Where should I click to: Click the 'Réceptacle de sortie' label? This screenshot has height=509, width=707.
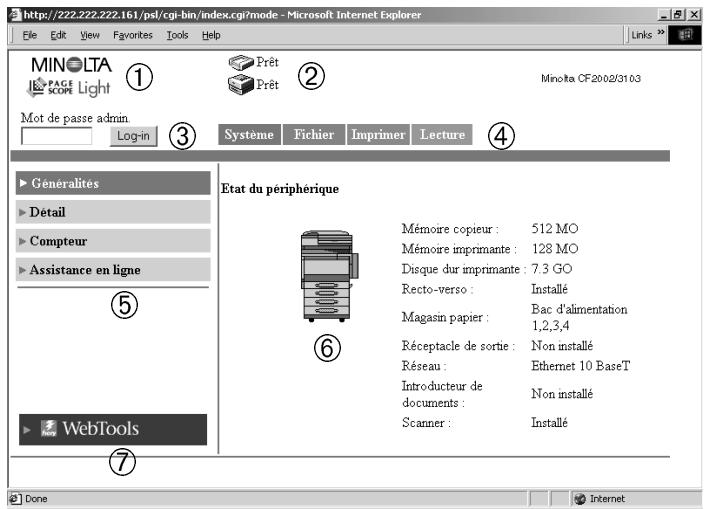[458, 346]
